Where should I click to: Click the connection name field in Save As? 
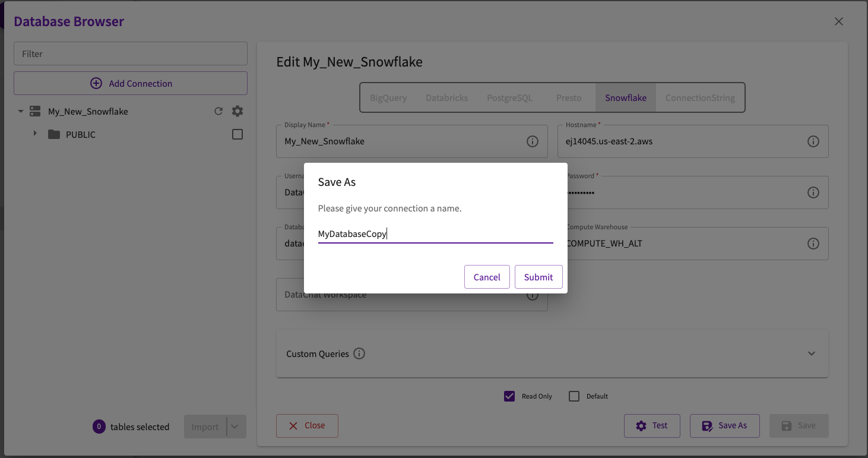(x=435, y=234)
